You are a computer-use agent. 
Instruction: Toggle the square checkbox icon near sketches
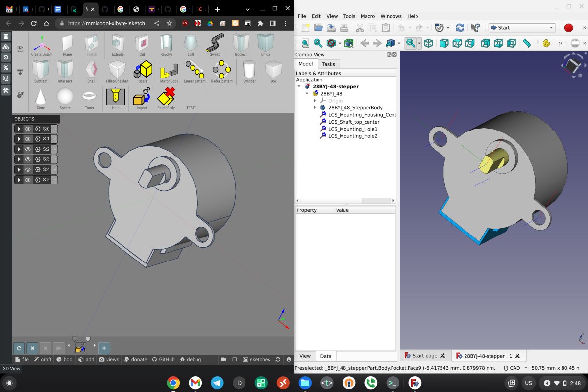point(235,359)
